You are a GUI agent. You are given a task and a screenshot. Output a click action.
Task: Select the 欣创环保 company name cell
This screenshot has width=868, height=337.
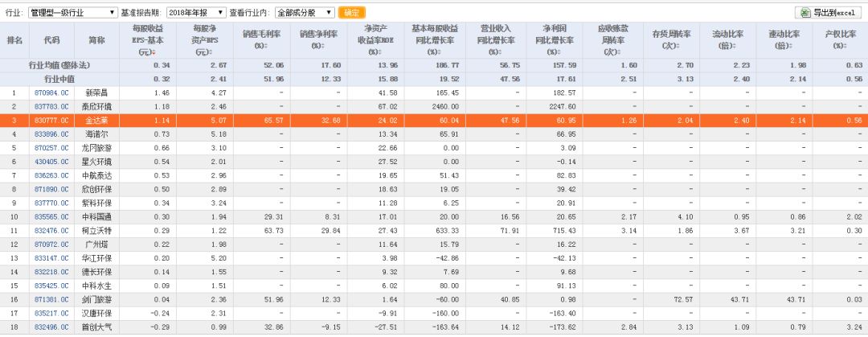97,190
